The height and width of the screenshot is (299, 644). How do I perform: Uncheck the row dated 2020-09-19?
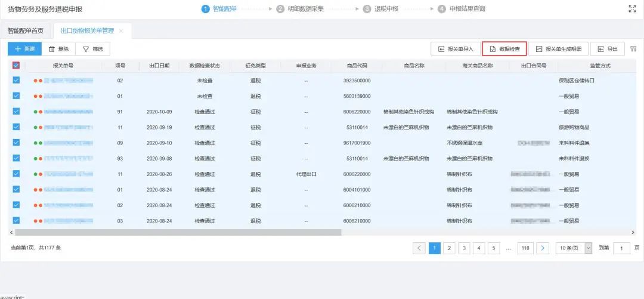(17, 127)
